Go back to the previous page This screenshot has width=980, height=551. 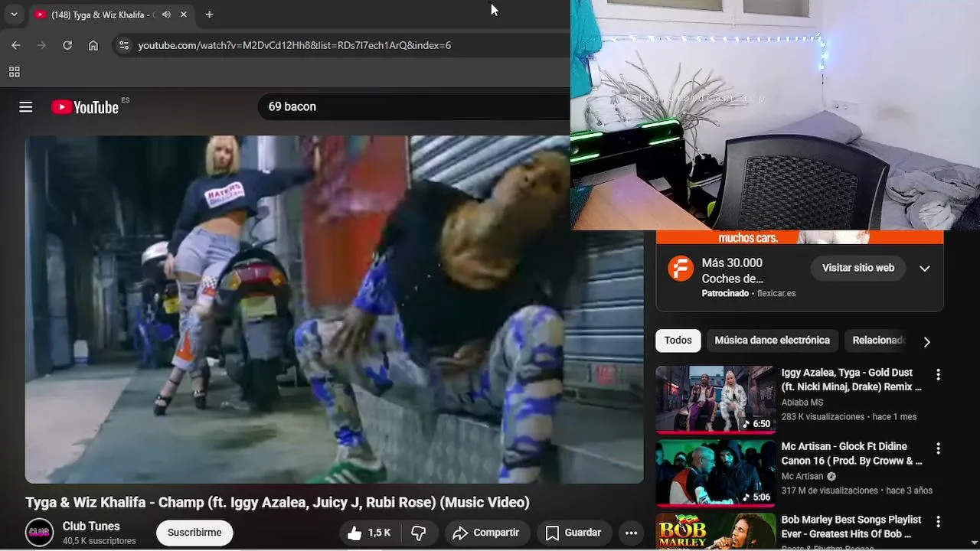(x=16, y=45)
